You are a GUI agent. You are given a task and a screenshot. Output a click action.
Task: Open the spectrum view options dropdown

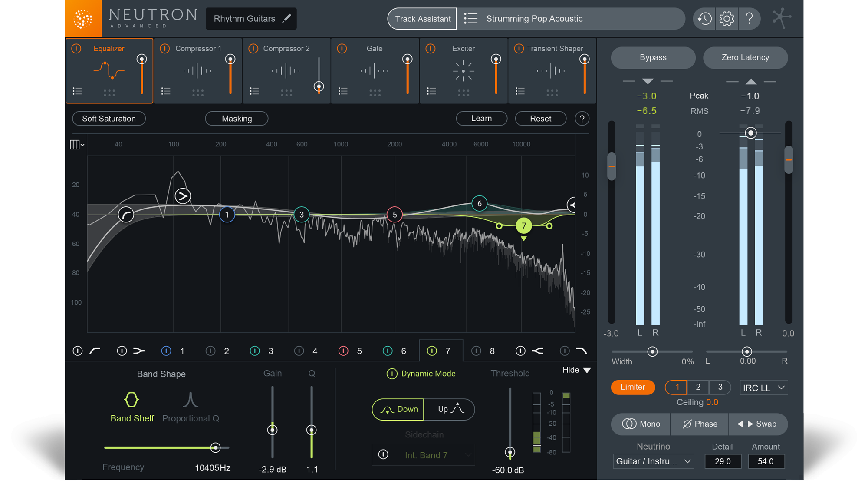click(x=77, y=145)
